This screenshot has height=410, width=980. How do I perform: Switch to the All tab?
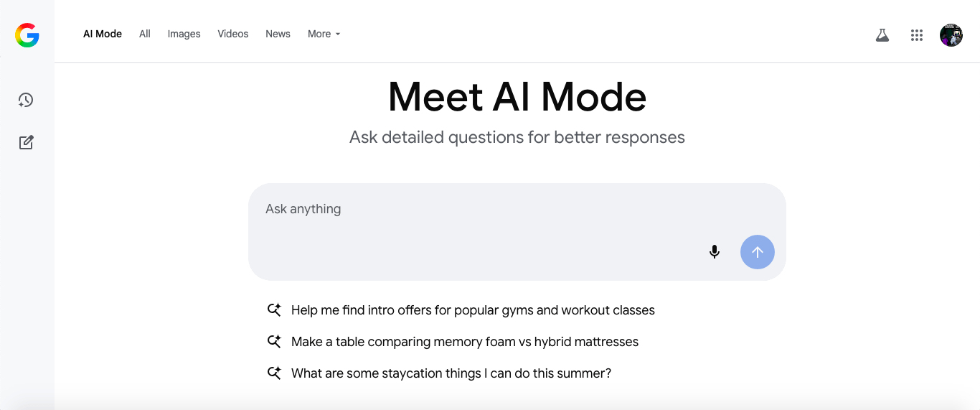pos(145,34)
